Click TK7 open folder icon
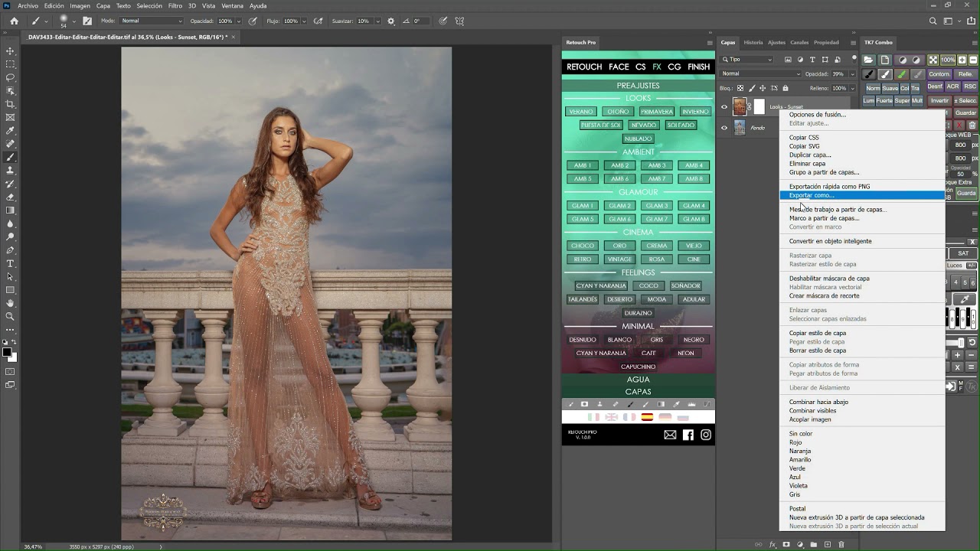Image resolution: width=980 pixels, height=551 pixels. (x=868, y=60)
